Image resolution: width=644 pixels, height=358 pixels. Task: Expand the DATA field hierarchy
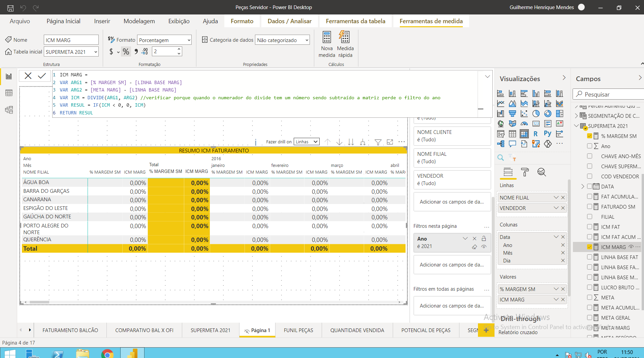583,186
